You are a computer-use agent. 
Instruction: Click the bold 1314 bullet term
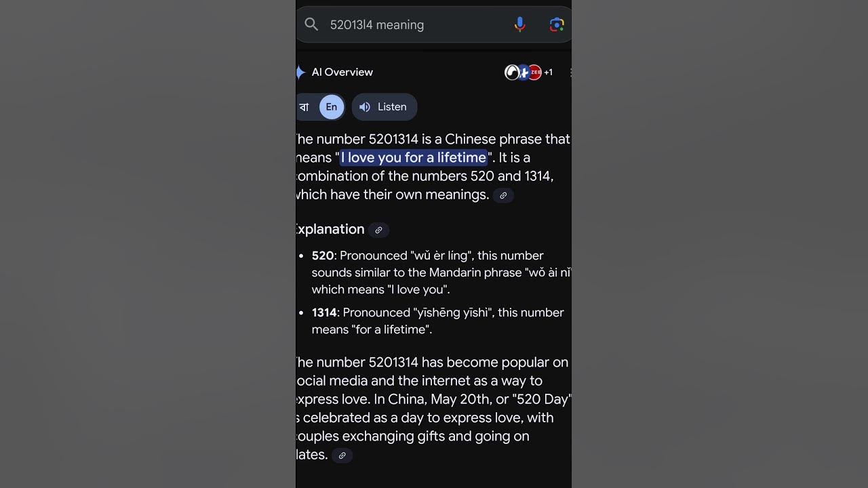[x=324, y=312]
